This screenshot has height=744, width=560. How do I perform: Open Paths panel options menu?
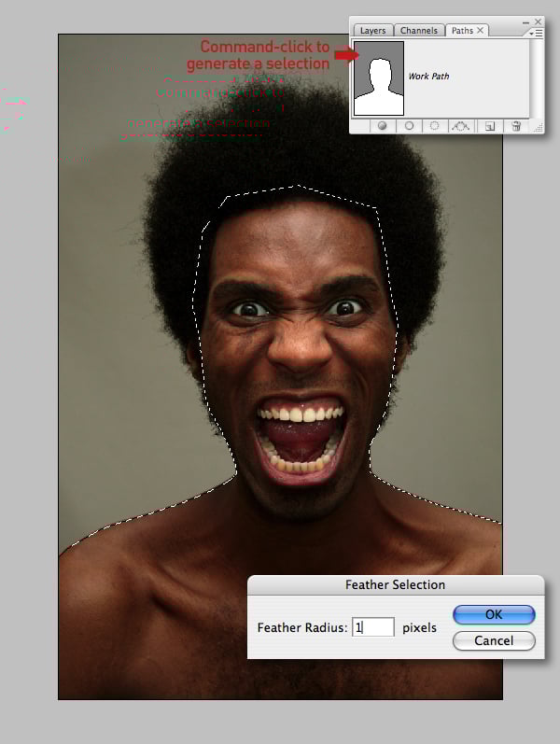point(537,34)
